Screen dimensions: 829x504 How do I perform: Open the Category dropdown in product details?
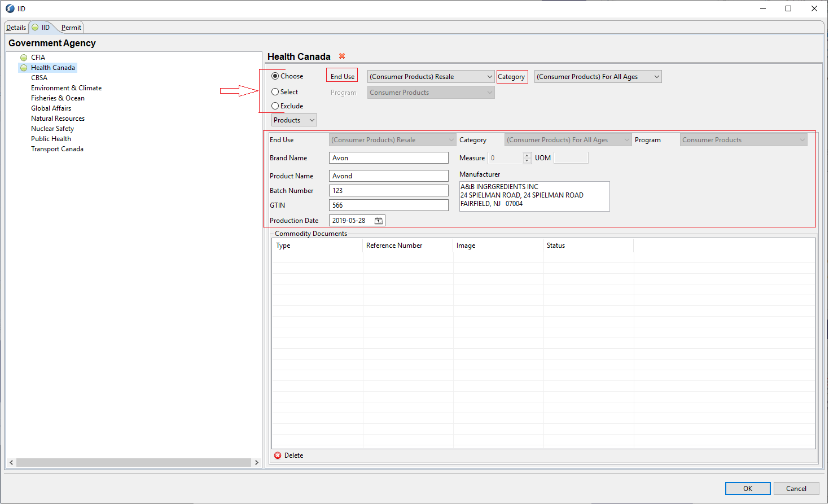(x=568, y=140)
